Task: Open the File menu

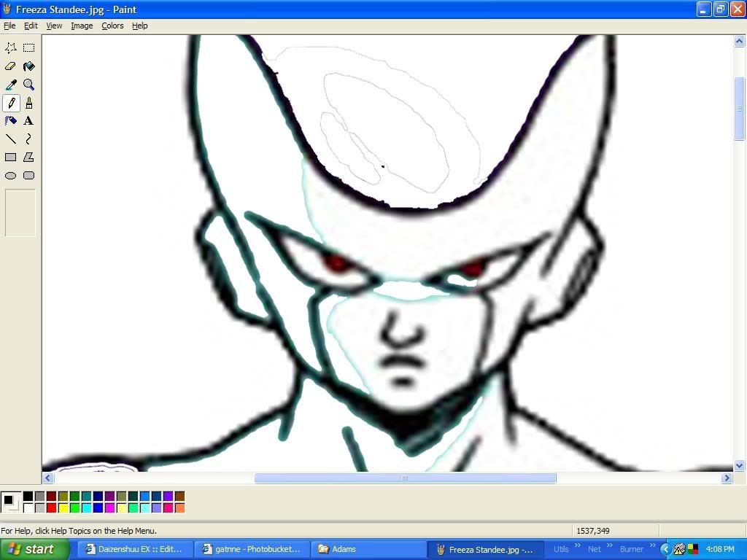Action: [9, 26]
